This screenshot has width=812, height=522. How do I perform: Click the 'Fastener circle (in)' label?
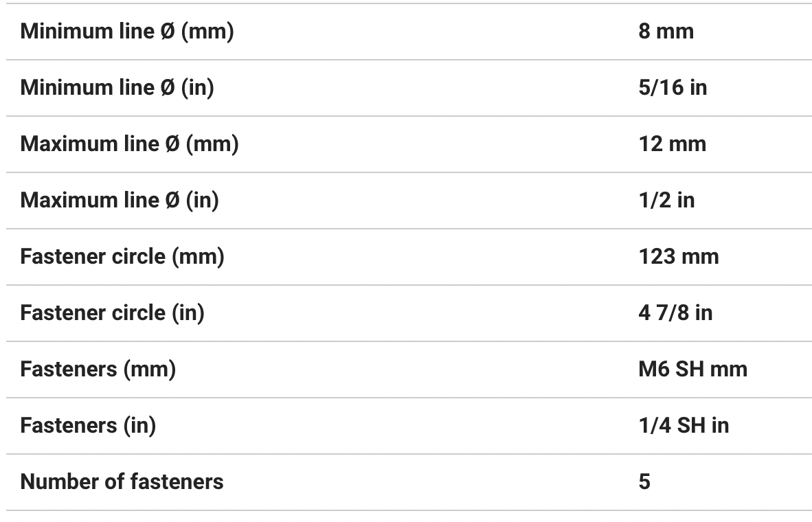pos(112,313)
